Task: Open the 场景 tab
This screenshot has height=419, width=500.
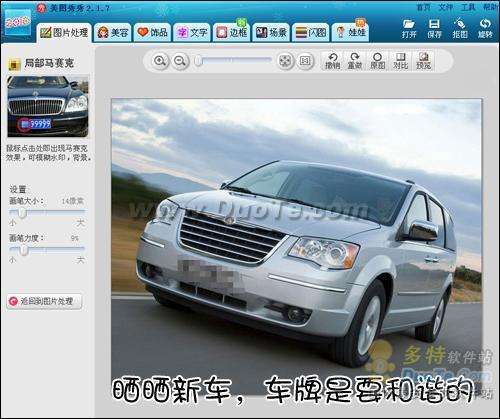Action: coord(271,33)
